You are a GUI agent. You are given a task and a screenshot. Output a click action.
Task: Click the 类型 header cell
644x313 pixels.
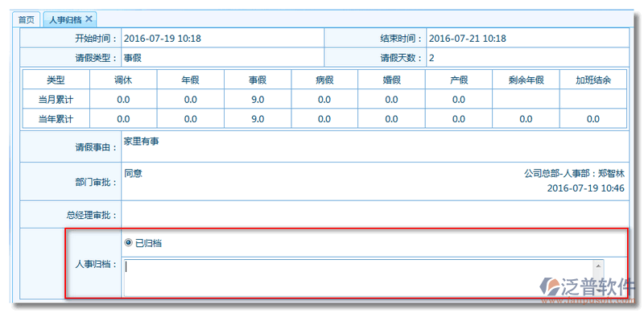coord(56,80)
